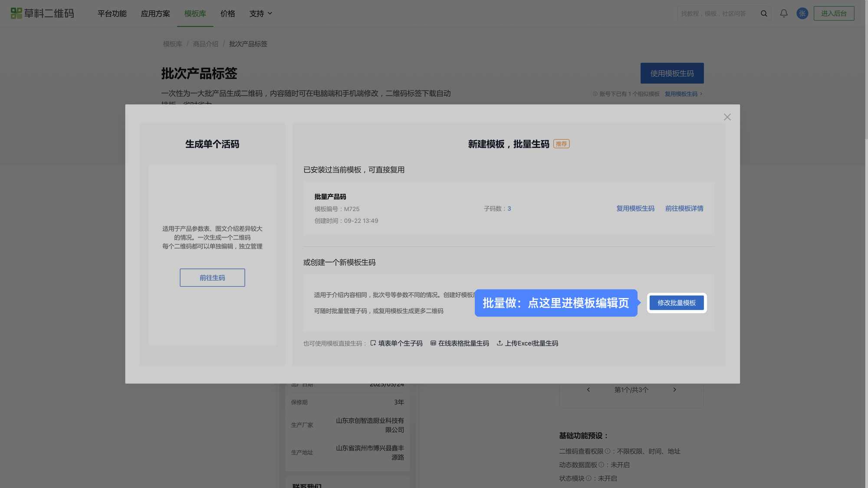
Task: Click the 批量产品码 template name
Action: pos(330,197)
